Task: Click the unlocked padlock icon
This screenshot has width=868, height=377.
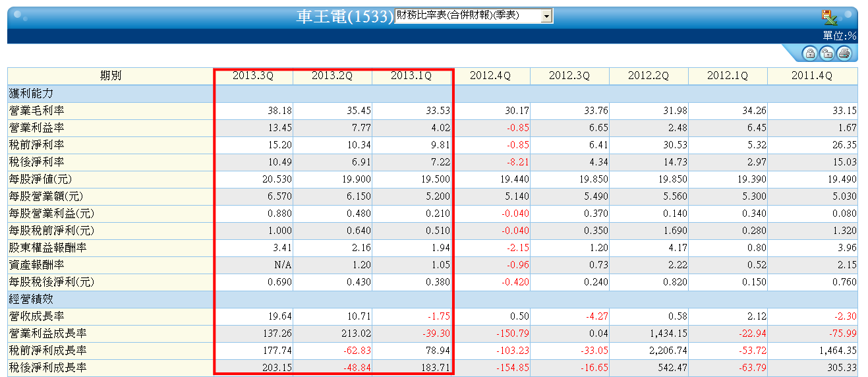Action: coord(826,54)
